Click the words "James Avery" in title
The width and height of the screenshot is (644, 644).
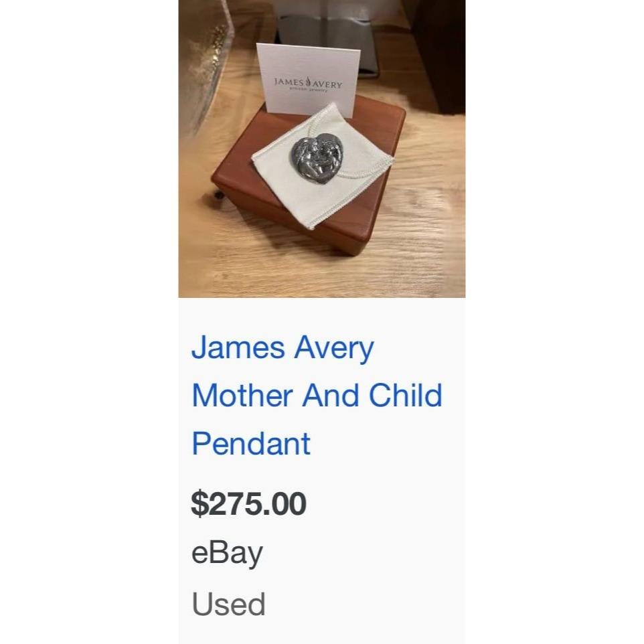pyautogui.click(x=283, y=349)
